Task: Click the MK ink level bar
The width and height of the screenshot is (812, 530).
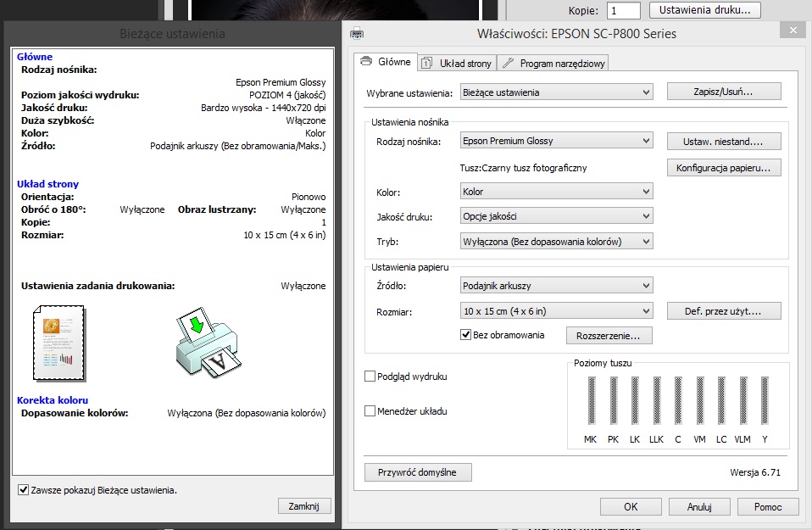Action: tap(592, 400)
